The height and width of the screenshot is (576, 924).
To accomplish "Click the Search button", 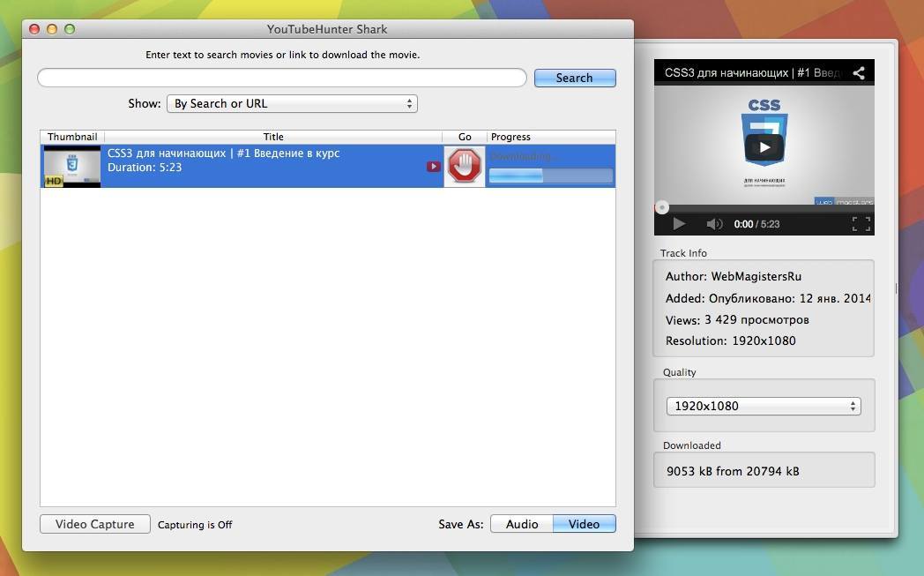I will pos(575,78).
